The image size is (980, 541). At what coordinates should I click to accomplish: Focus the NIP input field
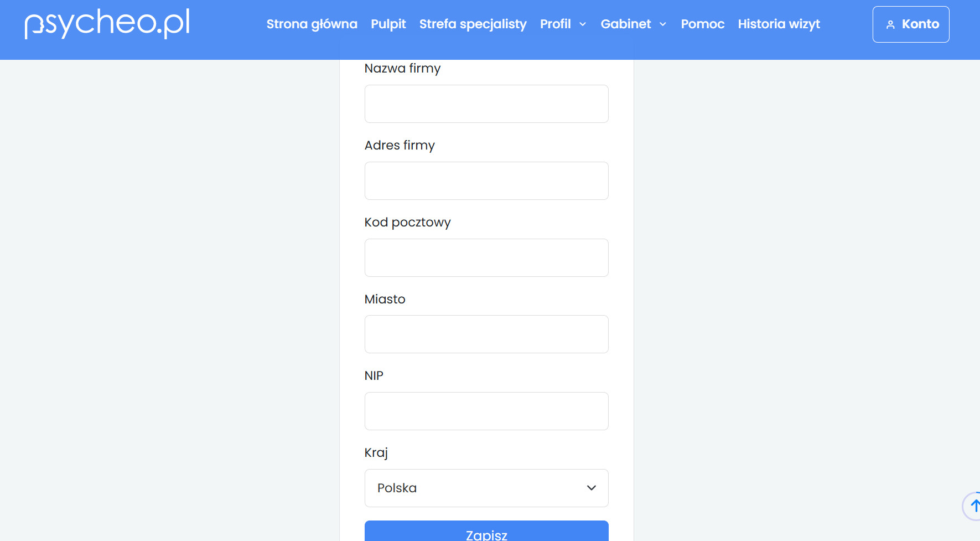pyautogui.click(x=486, y=411)
